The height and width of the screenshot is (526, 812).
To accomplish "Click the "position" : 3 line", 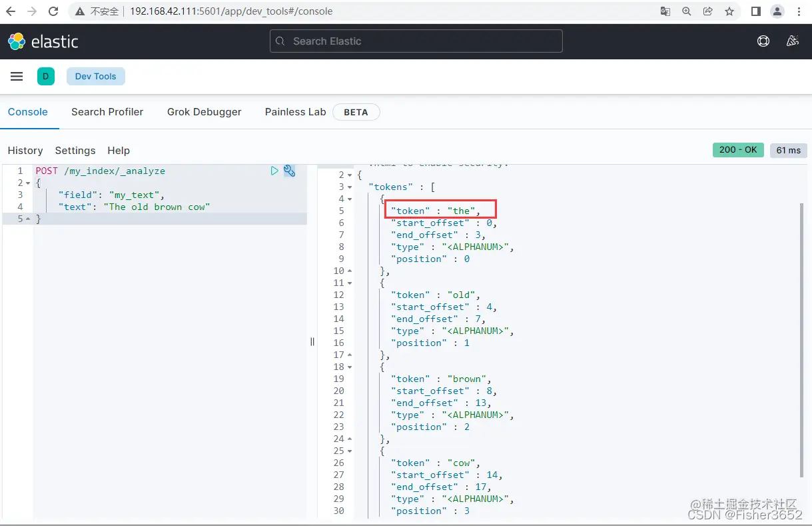I will point(430,511).
